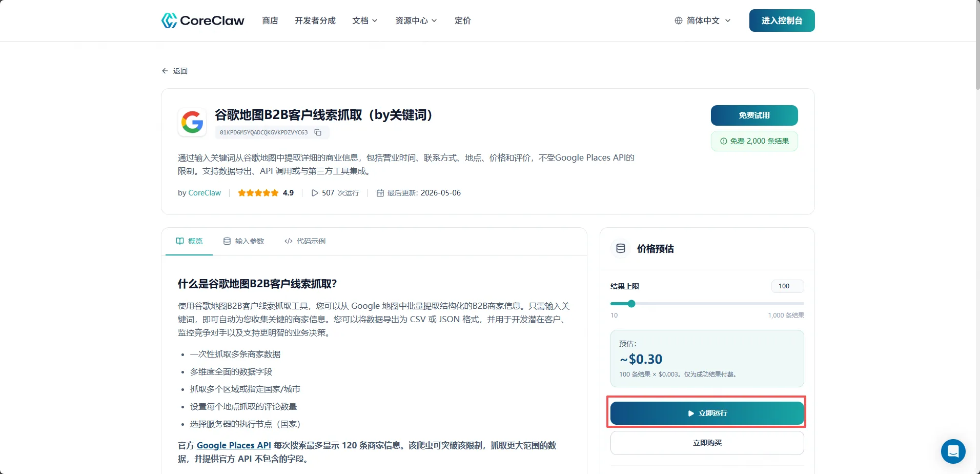Click the bullet 抓取多个区域或指定国家/城市
Viewport: 980px width, 474px height.
pos(245,389)
